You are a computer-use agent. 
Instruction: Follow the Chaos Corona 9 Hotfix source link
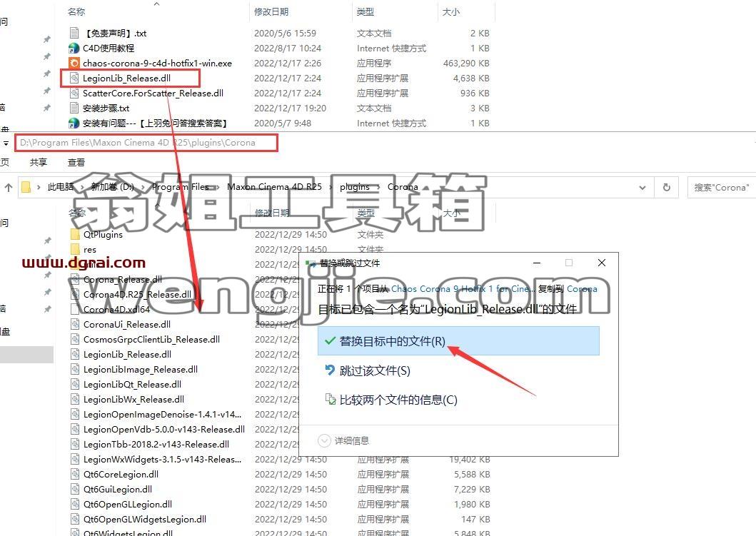point(463,289)
